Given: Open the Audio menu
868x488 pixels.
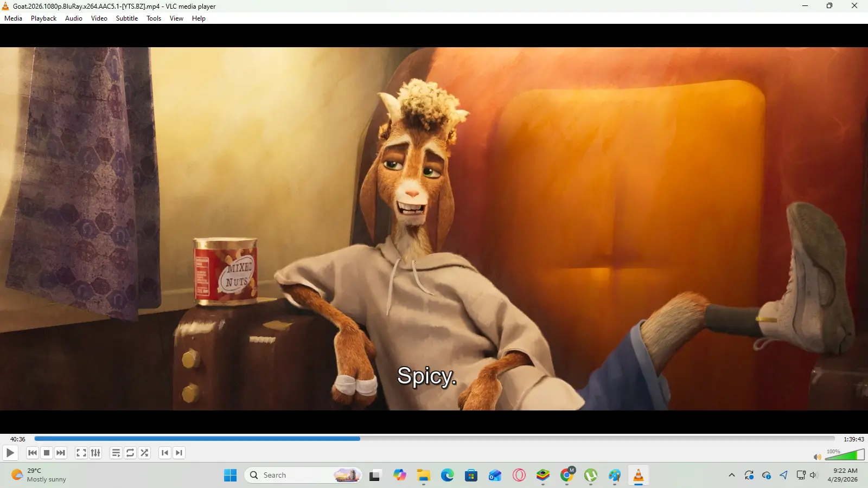Looking at the screenshot, I should 74,18.
